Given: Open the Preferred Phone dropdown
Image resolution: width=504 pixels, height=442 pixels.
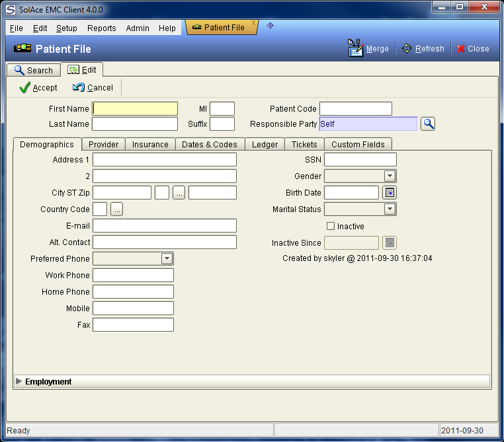Looking at the screenshot, I should coord(167,259).
